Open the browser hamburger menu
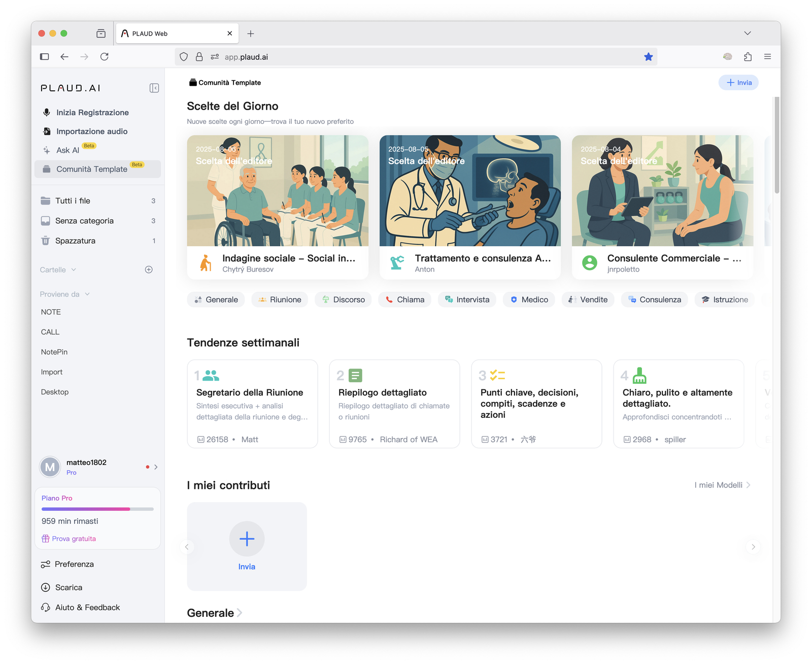Image resolution: width=812 pixels, height=664 pixels. (x=767, y=57)
